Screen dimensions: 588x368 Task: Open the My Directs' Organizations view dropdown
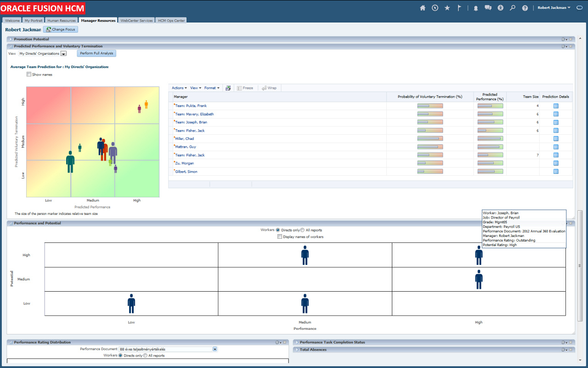click(x=64, y=54)
